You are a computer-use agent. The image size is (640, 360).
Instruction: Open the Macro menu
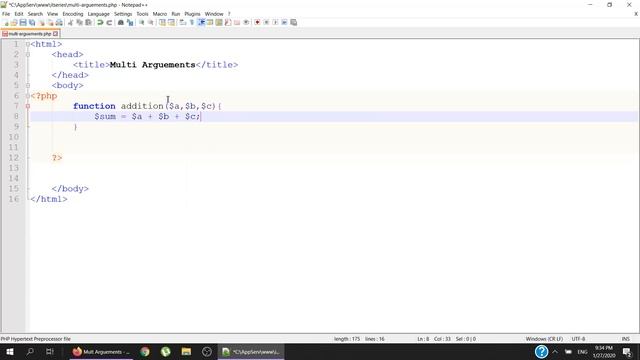point(160,14)
